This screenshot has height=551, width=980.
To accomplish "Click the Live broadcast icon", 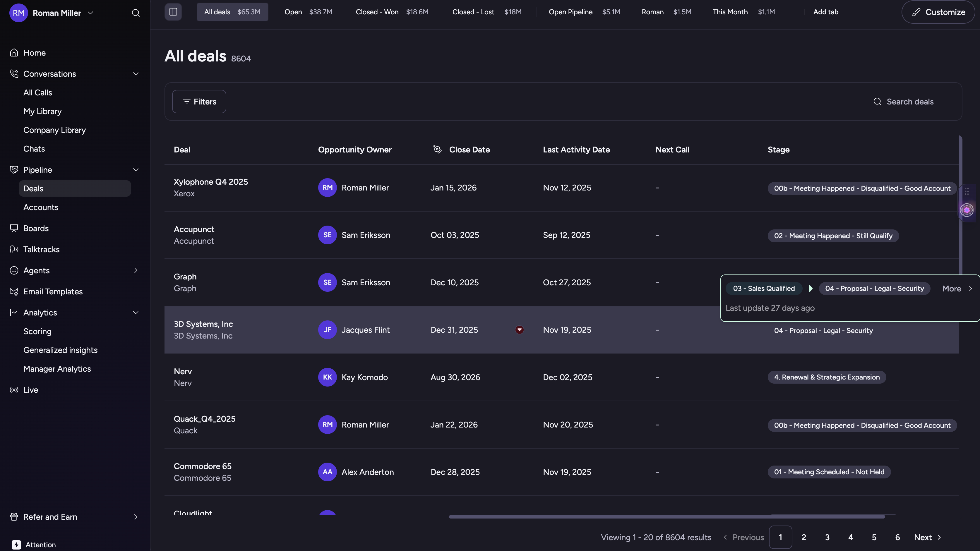I will pyautogui.click(x=14, y=390).
